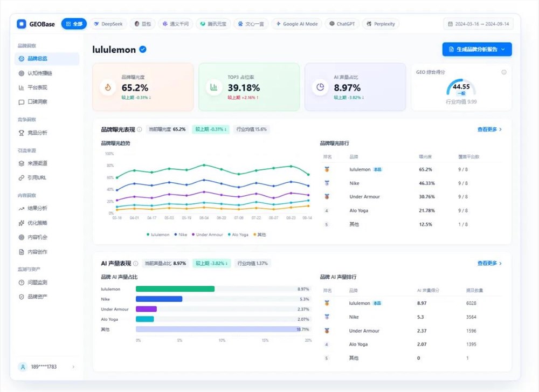
Task: Click the 口碑洞察 chat bubble icon
Action: pos(22,102)
